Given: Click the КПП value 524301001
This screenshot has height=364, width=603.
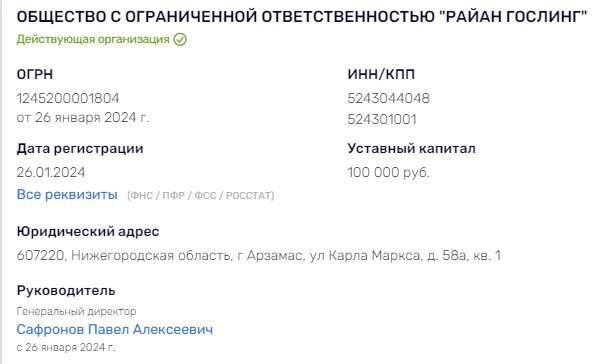Looking at the screenshot, I should [x=382, y=119].
